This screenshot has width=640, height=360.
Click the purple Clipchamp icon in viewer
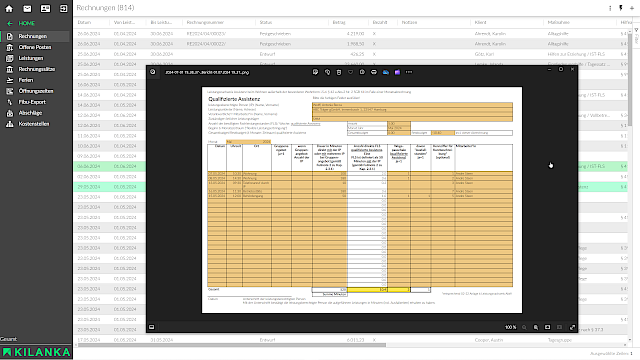coord(397,72)
